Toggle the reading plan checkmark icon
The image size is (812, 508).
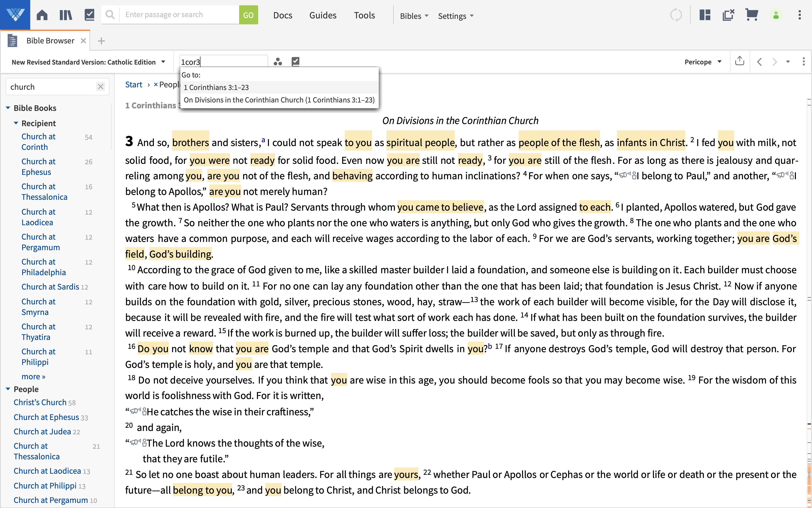[295, 61]
